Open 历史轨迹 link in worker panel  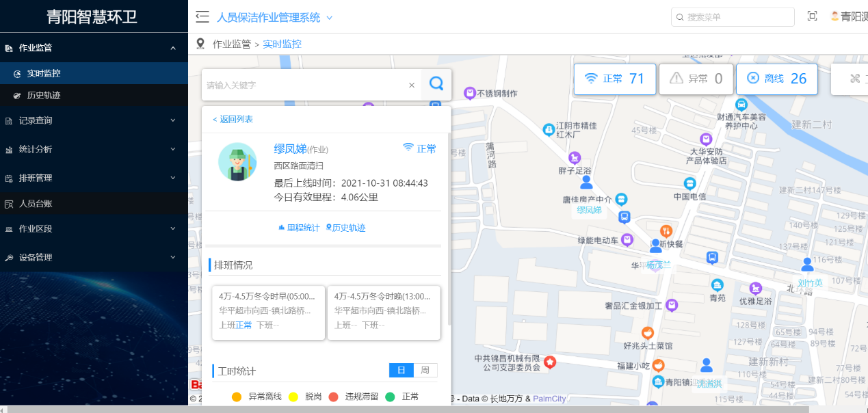(x=346, y=228)
